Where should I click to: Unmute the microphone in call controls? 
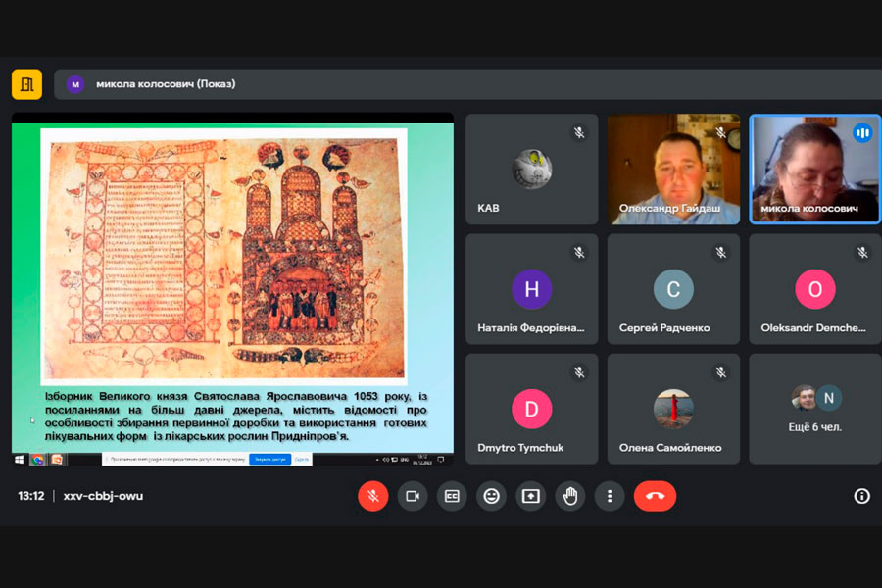click(372, 496)
